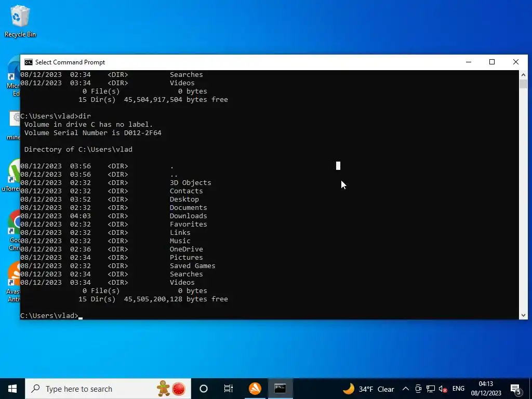Switch the ENG input language indicator
This screenshot has width=532, height=399.
(x=458, y=389)
